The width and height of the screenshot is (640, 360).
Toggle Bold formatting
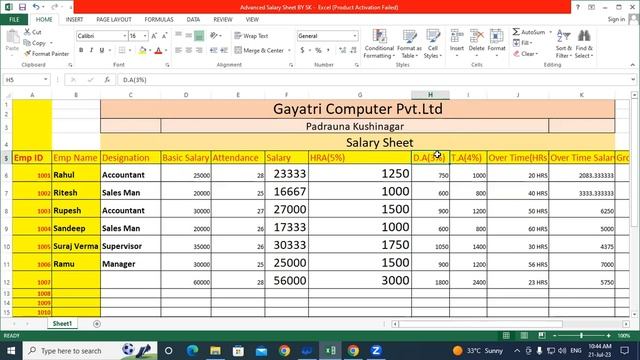pyautogui.click(x=81, y=50)
